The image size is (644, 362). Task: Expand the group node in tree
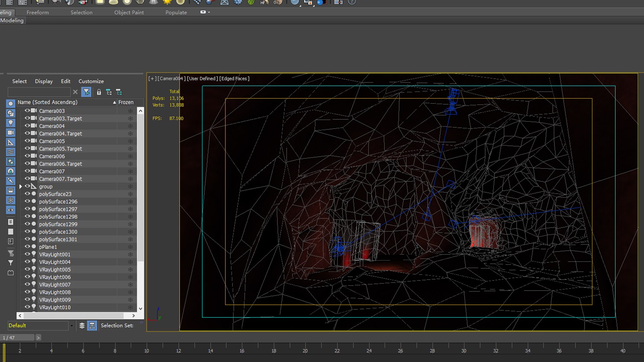click(20, 186)
